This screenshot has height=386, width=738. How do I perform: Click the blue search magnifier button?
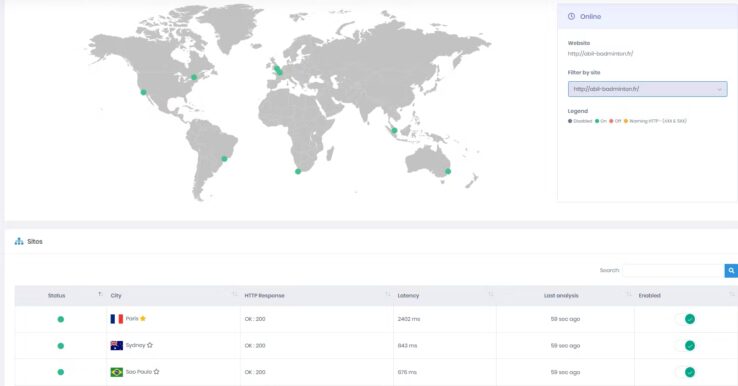click(x=731, y=271)
